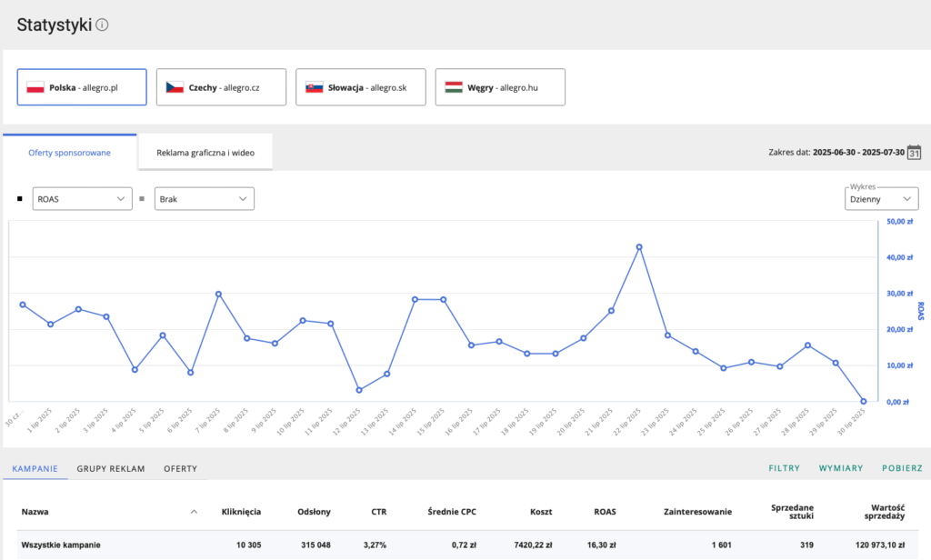Switch to Reklama graficzna i wideo tab
This screenshot has width=931, height=560.
205,153
